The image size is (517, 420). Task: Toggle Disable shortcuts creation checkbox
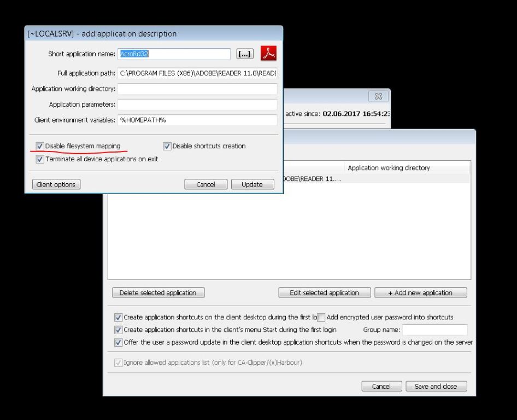coord(167,146)
